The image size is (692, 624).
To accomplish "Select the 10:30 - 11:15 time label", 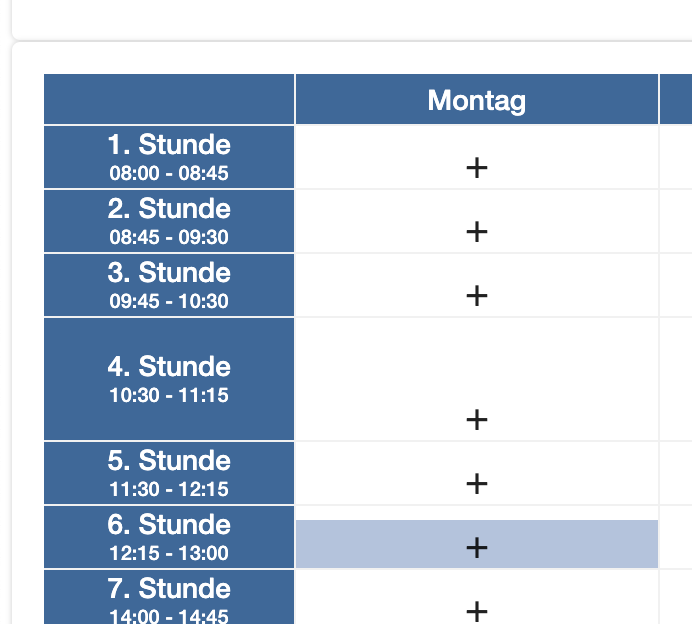I will (x=169, y=395).
